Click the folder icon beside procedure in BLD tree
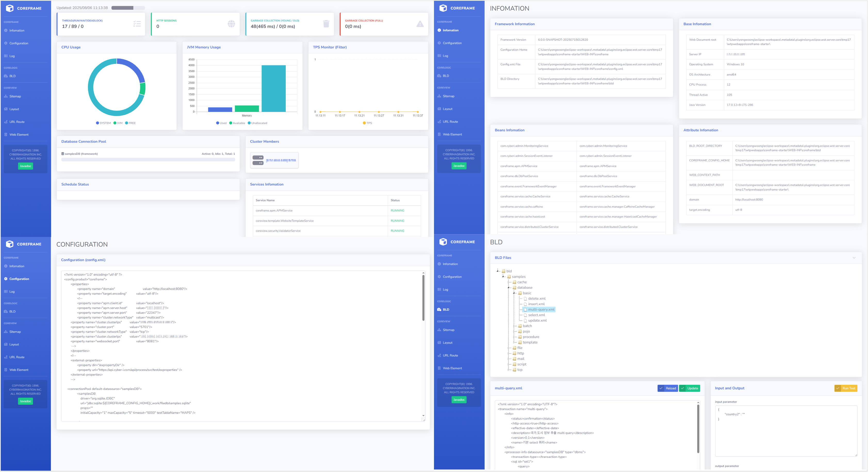Viewport: 868px width, 472px height. 520,337
